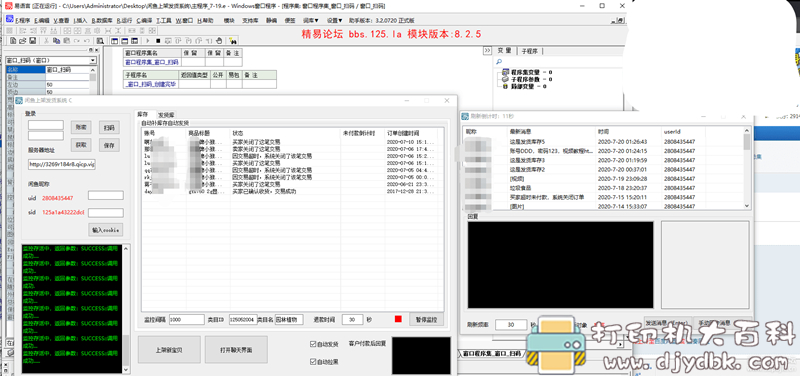
Task: Click the Run play triangle icon
Action: click(148, 40)
